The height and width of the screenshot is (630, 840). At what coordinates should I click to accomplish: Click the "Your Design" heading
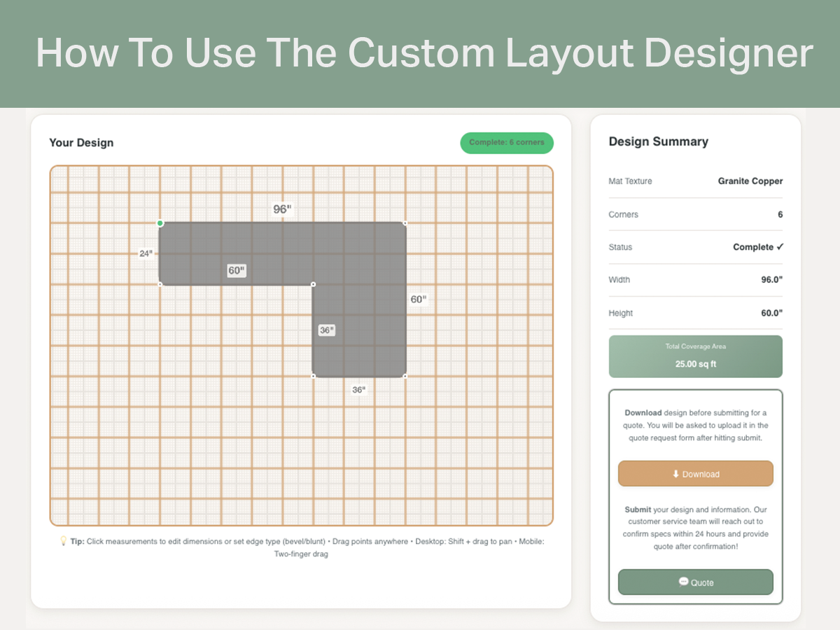[x=81, y=143]
